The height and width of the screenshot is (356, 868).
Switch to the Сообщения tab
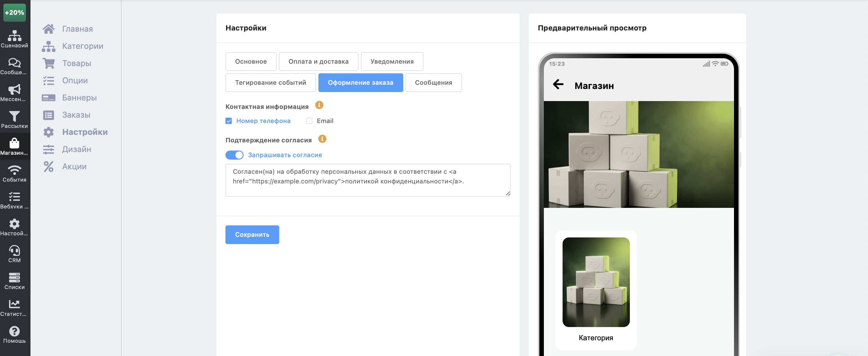click(x=433, y=83)
